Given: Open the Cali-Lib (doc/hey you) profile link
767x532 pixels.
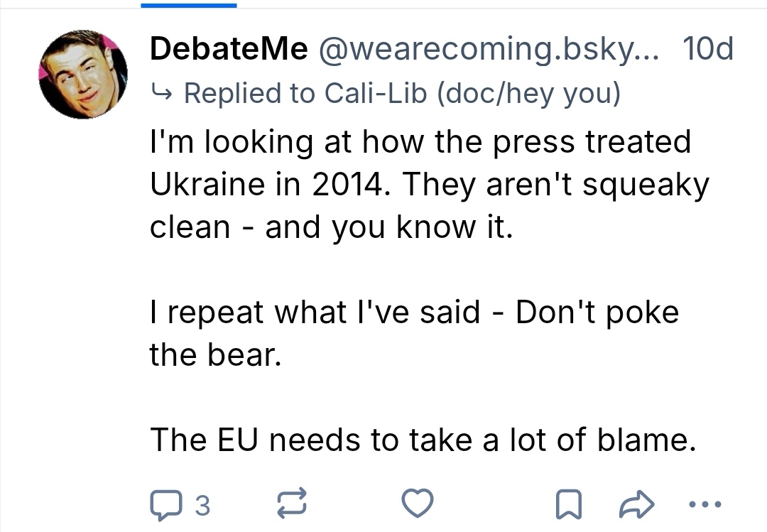Looking at the screenshot, I should pos(473,93).
